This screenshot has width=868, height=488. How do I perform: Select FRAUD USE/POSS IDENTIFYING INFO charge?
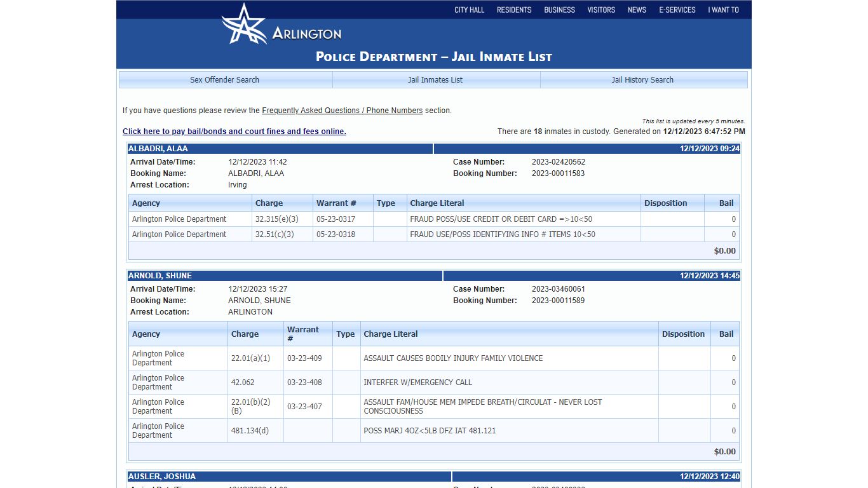[503, 234]
